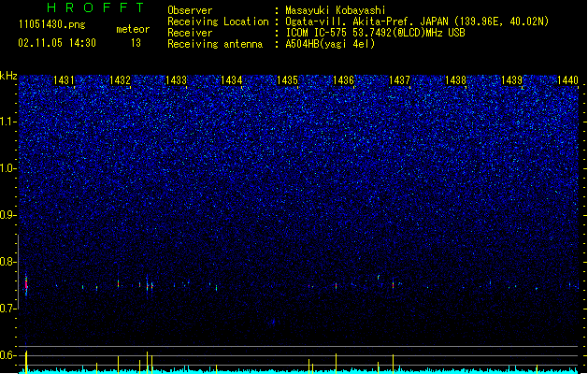The image size is (588, 374).
Task: Click the tall yellow amplitude spike at far left
Action: click(x=26, y=362)
